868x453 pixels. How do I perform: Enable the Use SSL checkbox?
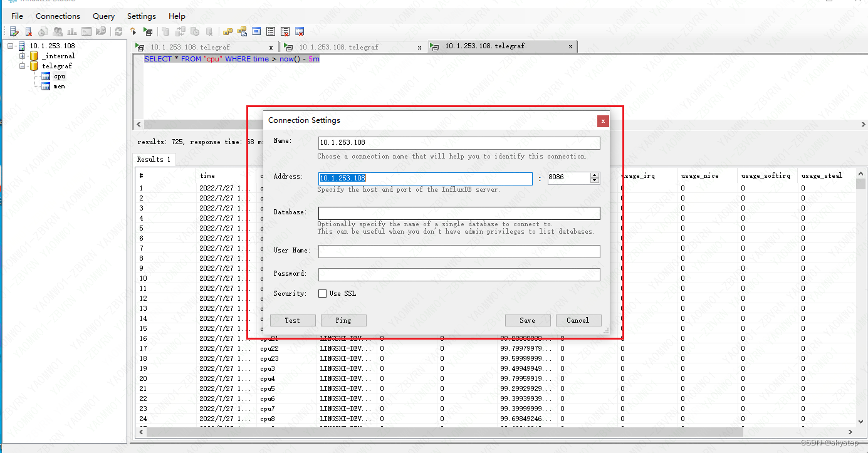click(322, 293)
